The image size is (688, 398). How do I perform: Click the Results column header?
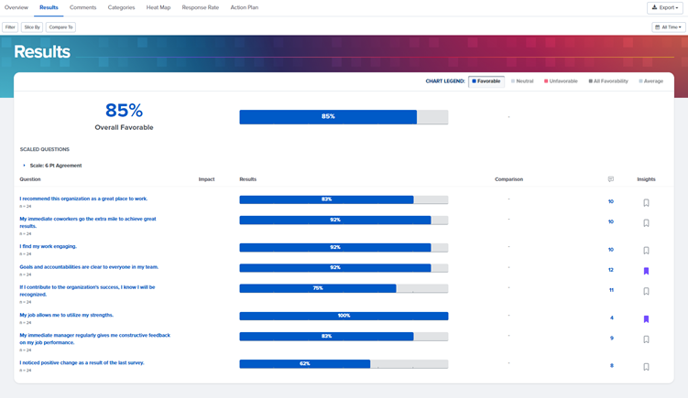[248, 179]
